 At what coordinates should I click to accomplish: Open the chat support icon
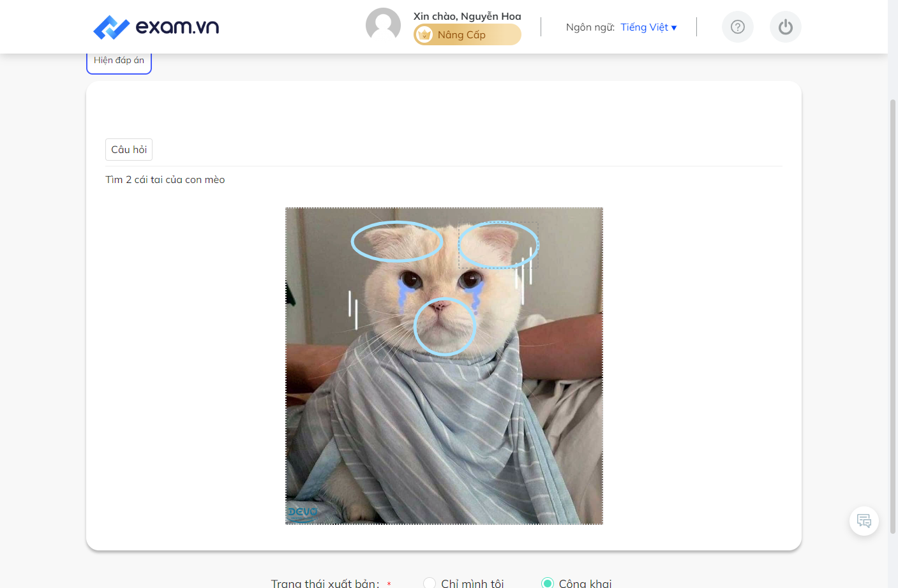[x=864, y=521]
